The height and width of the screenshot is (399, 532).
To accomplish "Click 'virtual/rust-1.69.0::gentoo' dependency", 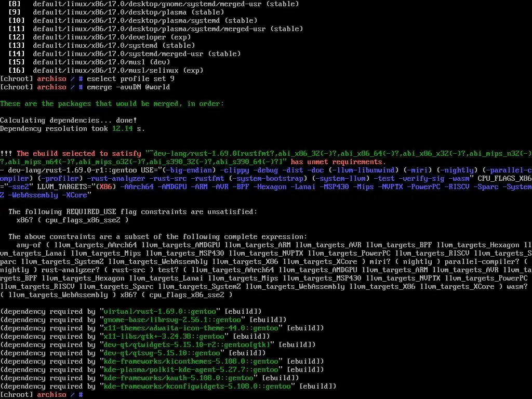I will 160,312.
